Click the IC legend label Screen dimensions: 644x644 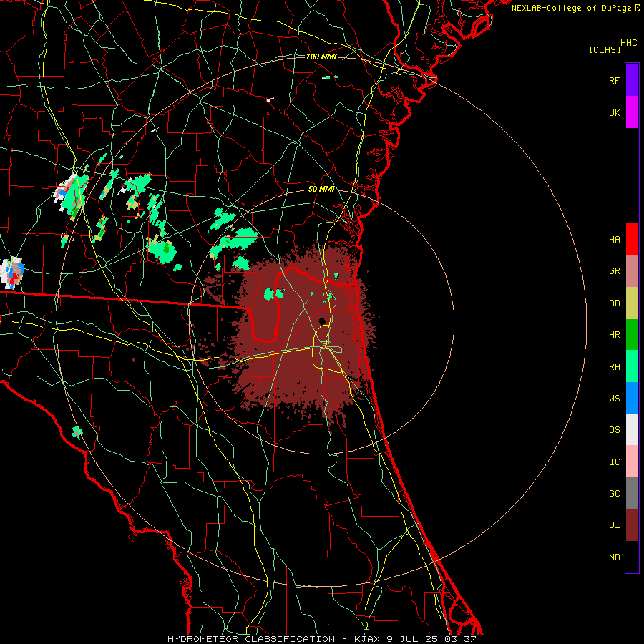614,462
